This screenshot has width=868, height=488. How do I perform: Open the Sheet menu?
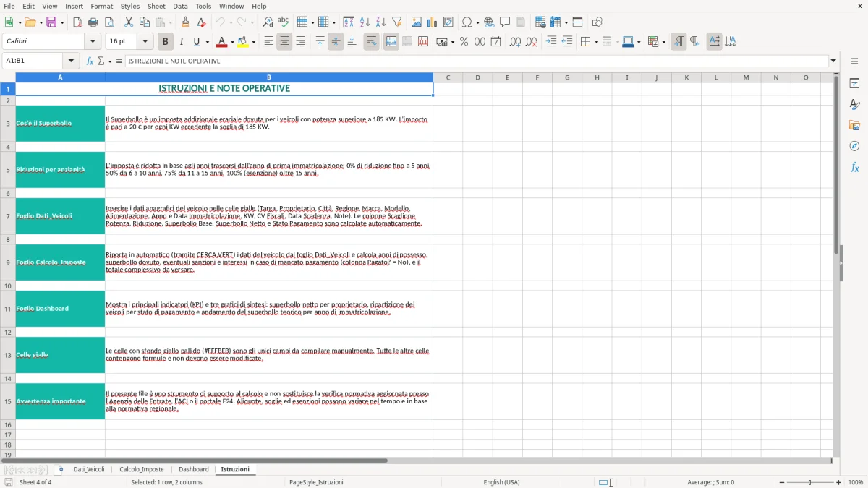156,6
